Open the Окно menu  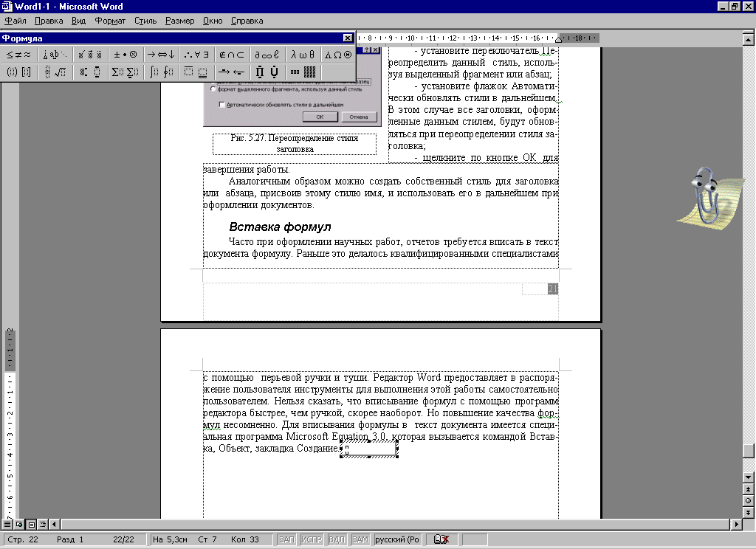[x=213, y=21]
